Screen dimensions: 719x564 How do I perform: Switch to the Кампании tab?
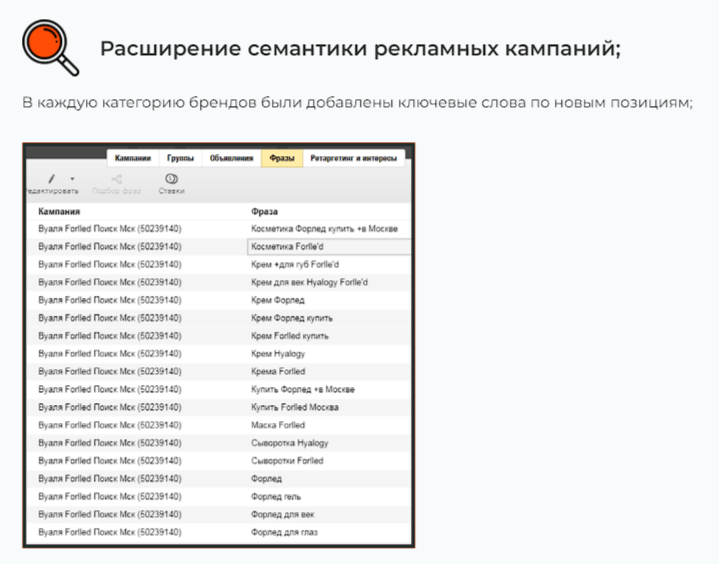pos(133,158)
